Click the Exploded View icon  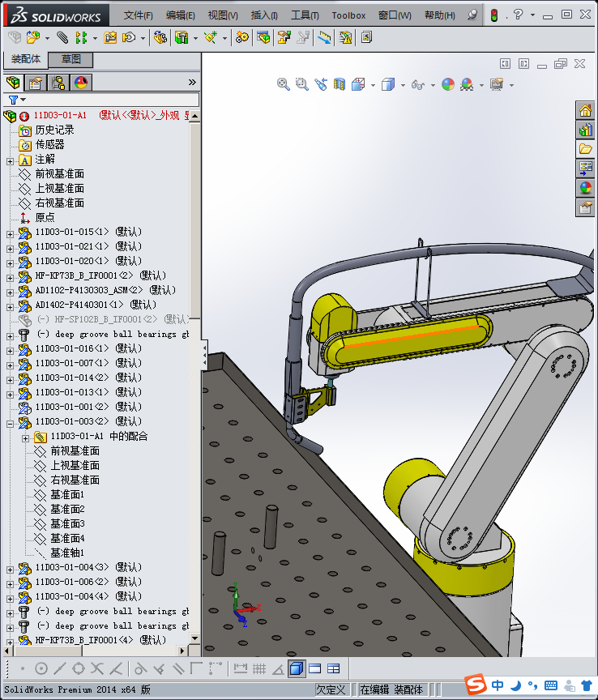pyautogui.click(x=284, y=37)
